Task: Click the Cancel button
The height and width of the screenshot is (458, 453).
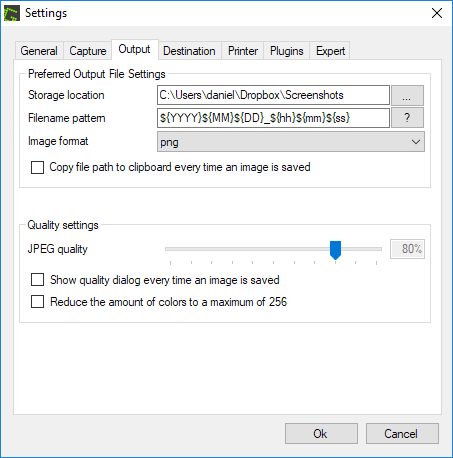Action: 402,434
